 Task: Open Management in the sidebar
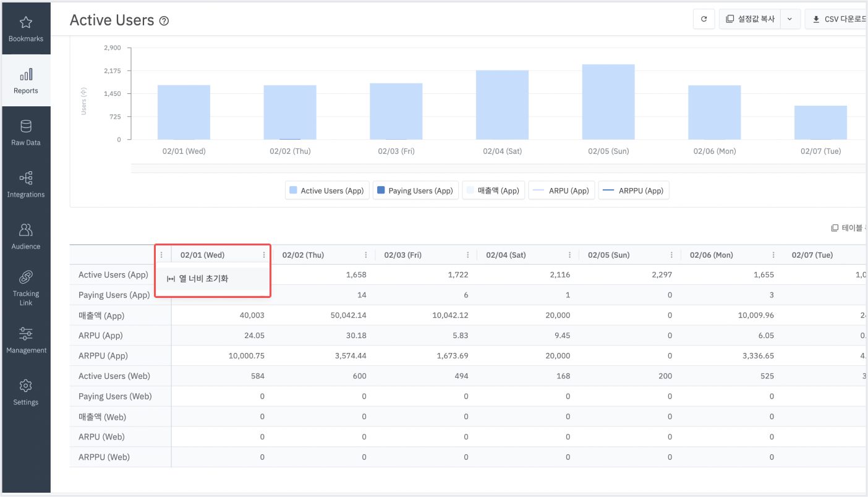[x=26, y=341]
